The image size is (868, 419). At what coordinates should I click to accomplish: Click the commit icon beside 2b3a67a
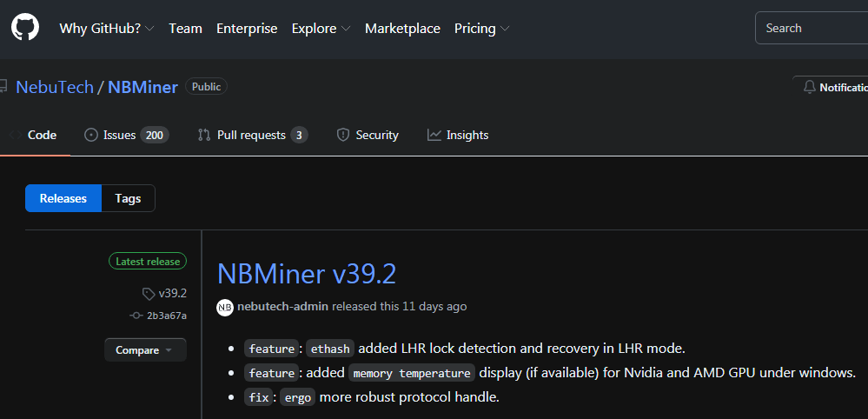[136, 316]
